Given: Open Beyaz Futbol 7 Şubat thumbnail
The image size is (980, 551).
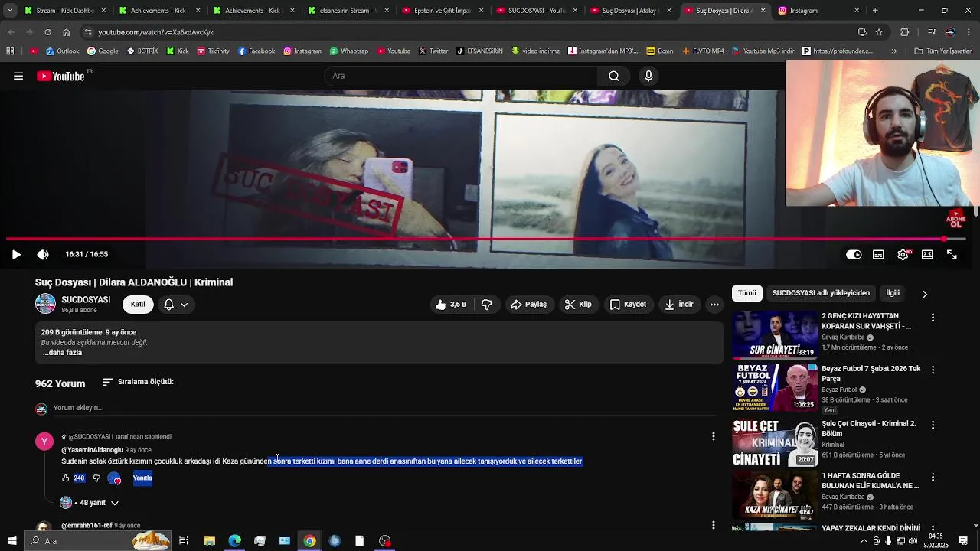Looking at the screenshot, I should pos(775,387).
